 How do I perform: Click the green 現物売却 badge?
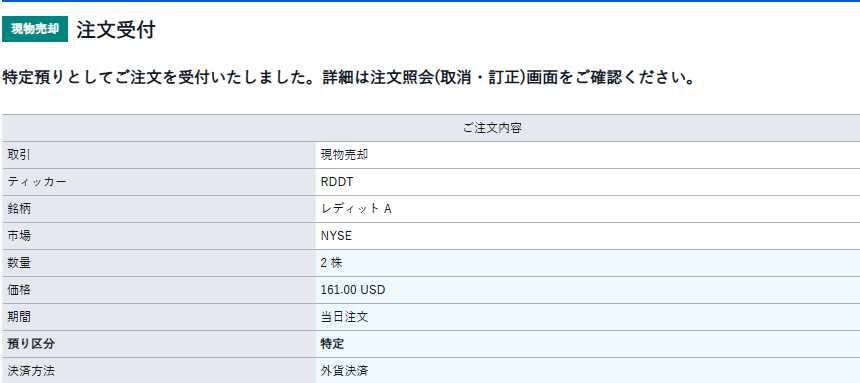click(x=35, y=29)
